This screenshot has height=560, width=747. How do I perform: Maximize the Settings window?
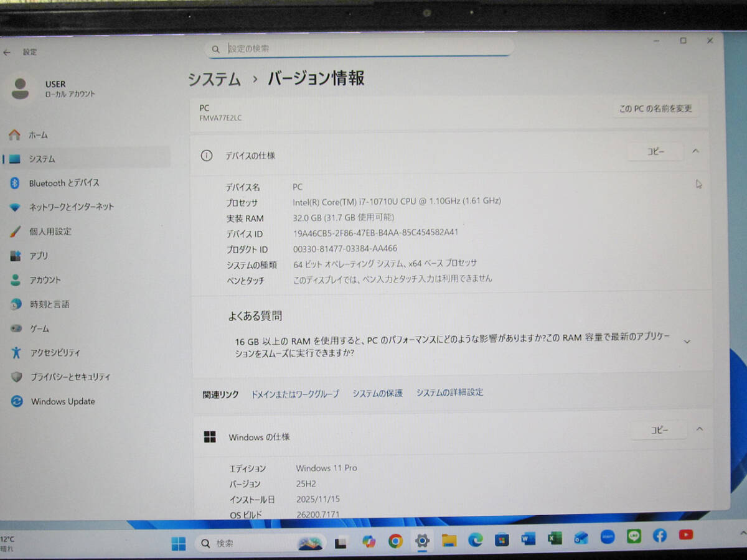click(683, 40)
